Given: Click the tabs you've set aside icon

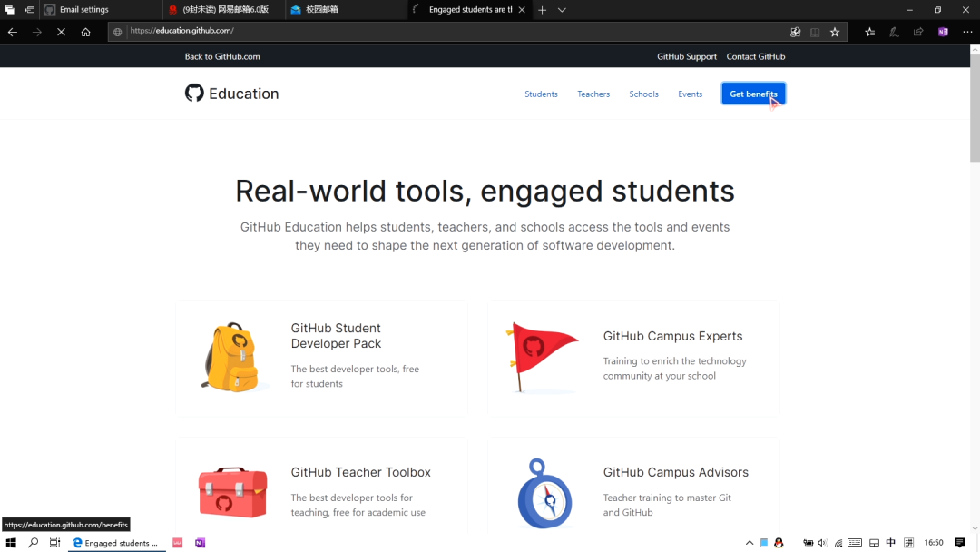Looking at the screenshot, I should [x=9, y=10].
